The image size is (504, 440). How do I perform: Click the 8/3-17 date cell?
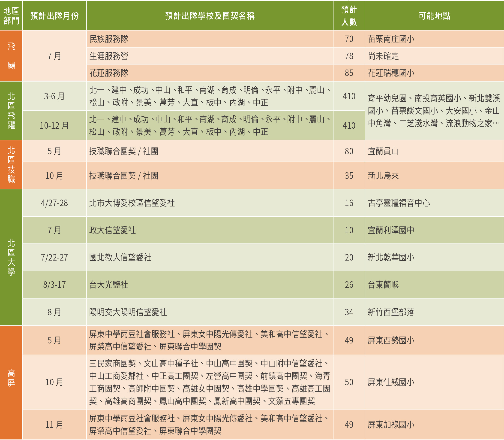click(54, 285)
